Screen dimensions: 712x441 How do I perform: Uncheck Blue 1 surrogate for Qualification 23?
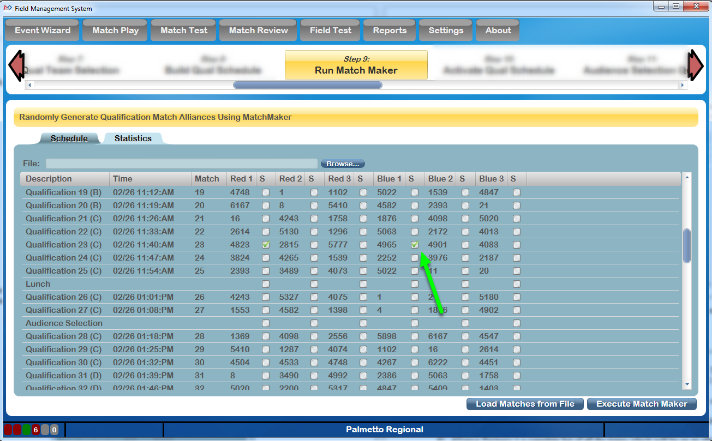[415, 245]
